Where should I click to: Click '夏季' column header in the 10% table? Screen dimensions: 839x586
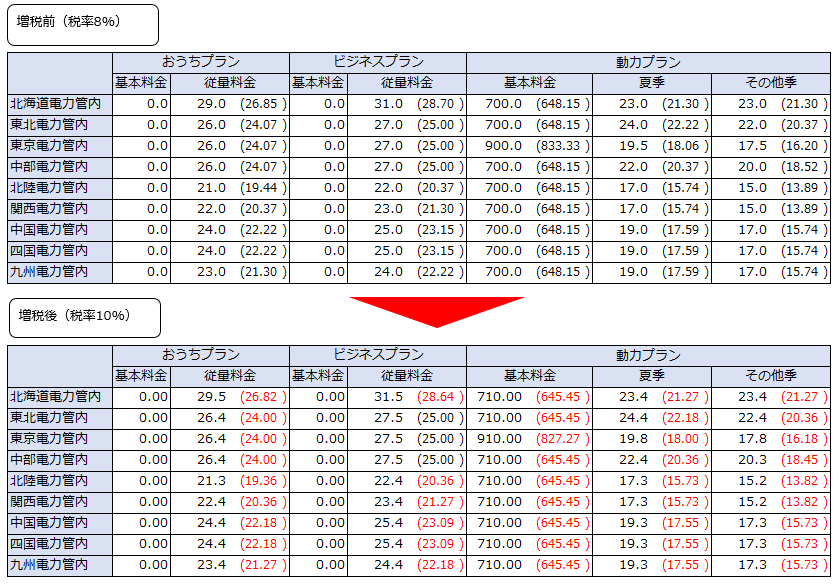click(x=652, y=376)
